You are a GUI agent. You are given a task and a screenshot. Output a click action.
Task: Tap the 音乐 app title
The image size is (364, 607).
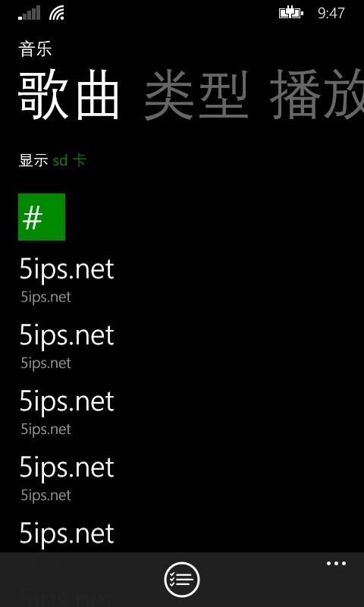coord(35,50)
